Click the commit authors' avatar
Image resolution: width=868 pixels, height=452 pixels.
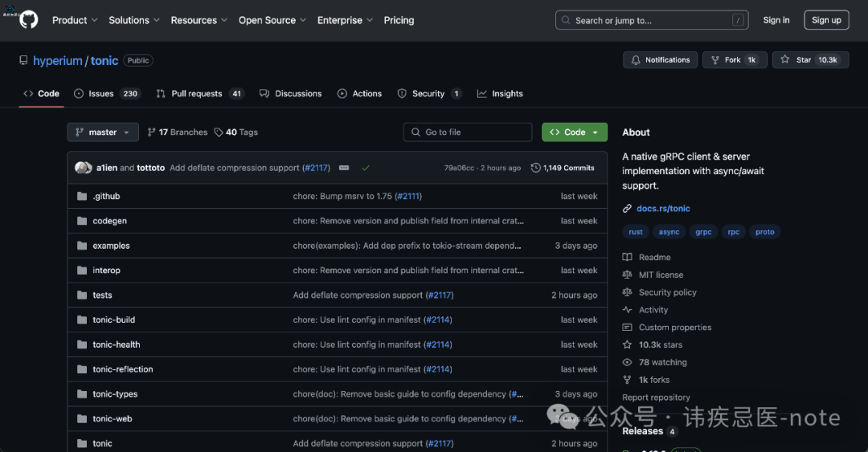click(x=84, y=168)
